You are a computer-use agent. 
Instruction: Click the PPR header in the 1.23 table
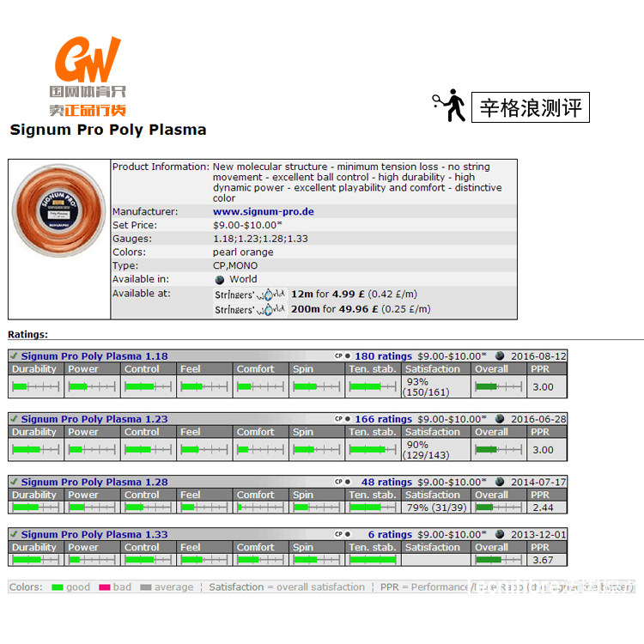click(547, 432)
